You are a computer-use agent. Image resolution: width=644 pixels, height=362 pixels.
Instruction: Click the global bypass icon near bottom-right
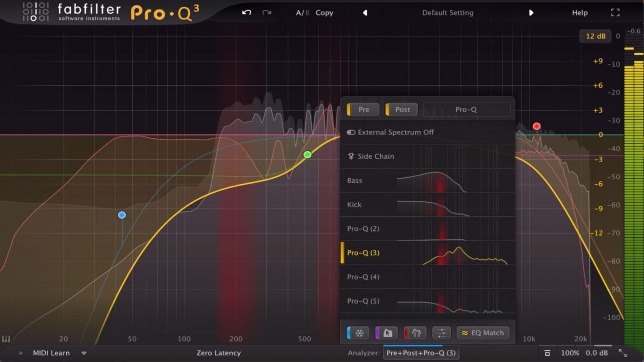[547, 352]
